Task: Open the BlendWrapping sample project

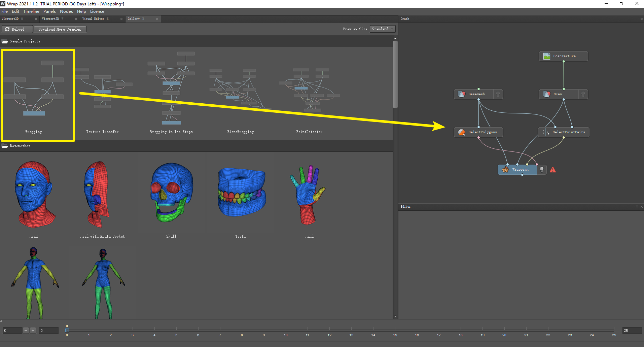Action: 241,93
